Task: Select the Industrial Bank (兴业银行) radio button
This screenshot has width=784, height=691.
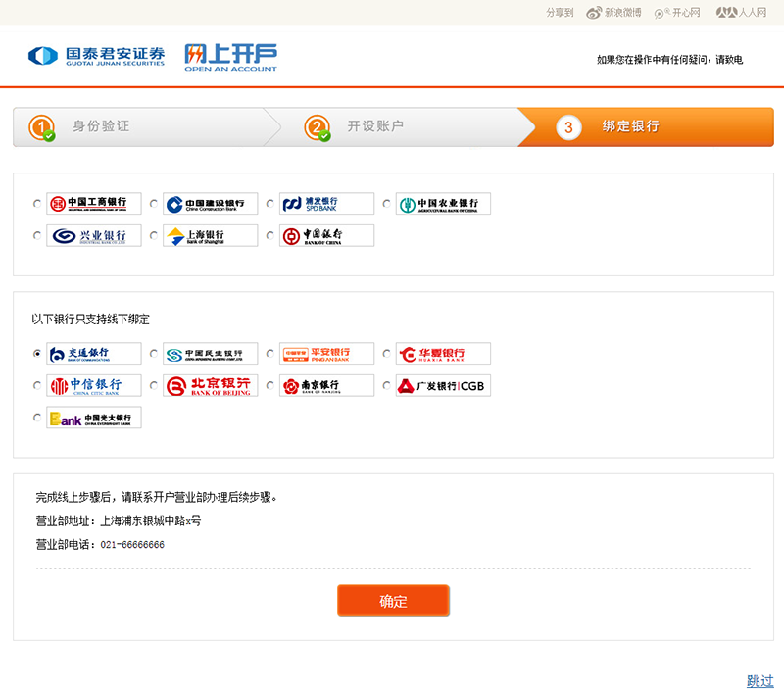Action: pyautogui.click(x=37, y=236)
